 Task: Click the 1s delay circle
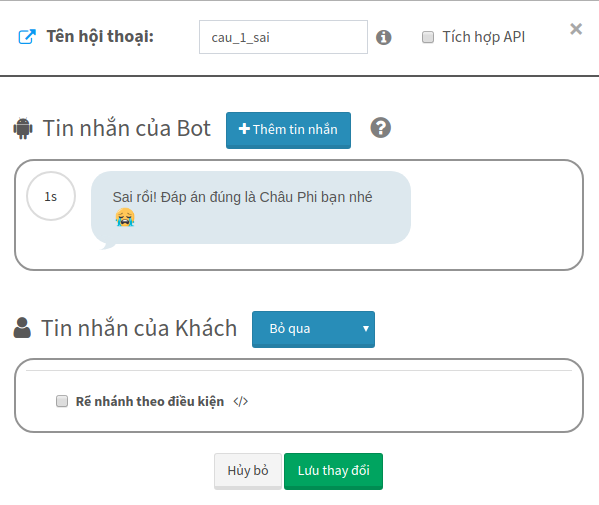(51, 196)
